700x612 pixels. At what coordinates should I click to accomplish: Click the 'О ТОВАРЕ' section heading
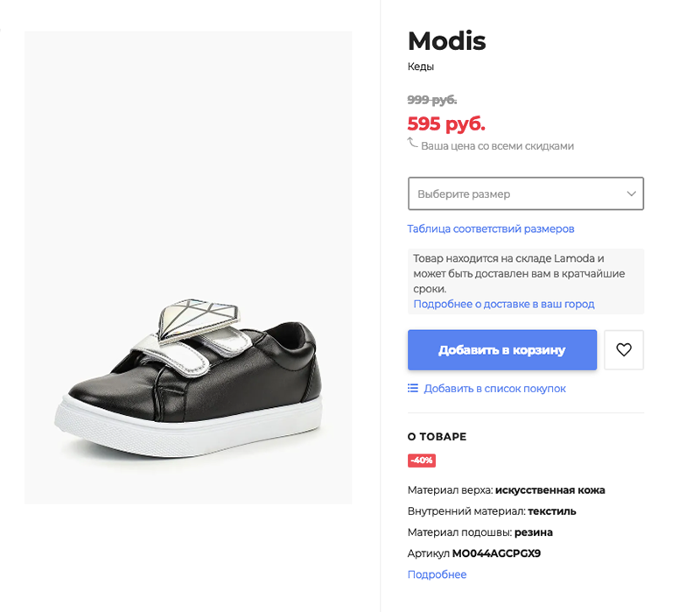[x=437, y=436]
